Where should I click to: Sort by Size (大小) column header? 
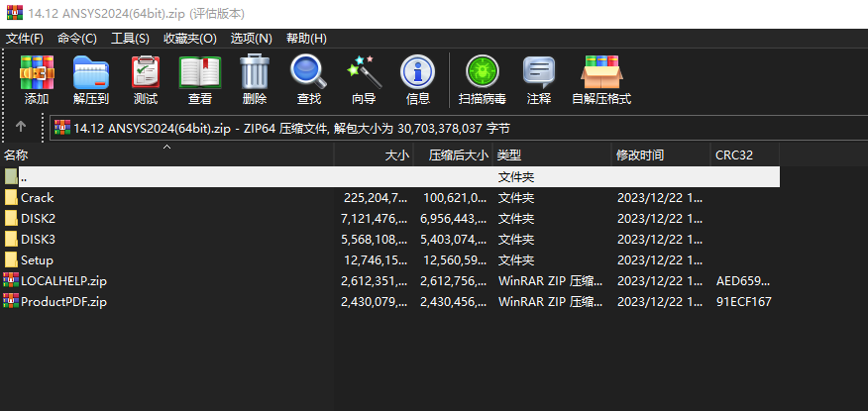(x=374, y=154)
